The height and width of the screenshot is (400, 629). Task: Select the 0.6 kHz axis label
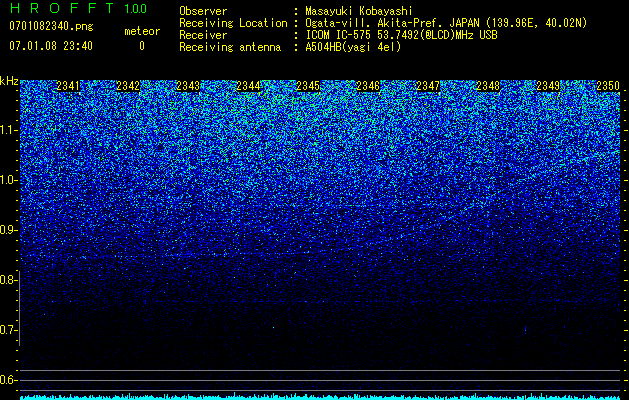[x=7, y=380]
